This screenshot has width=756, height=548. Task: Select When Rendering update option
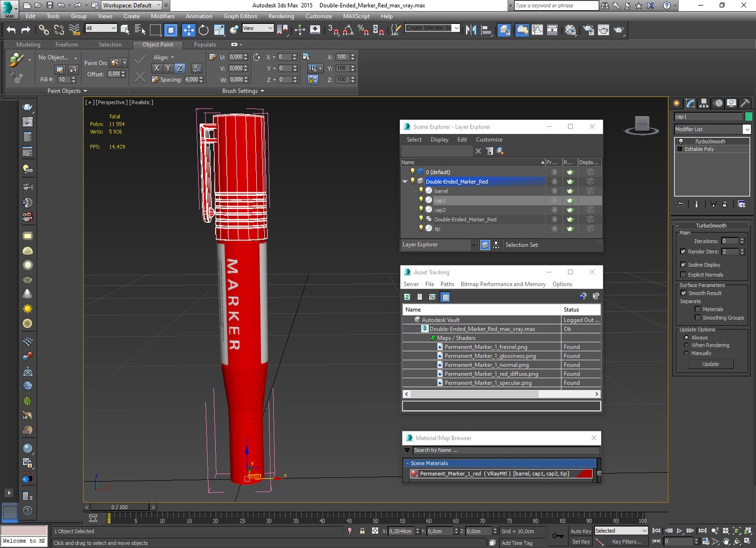pos(686,345)
